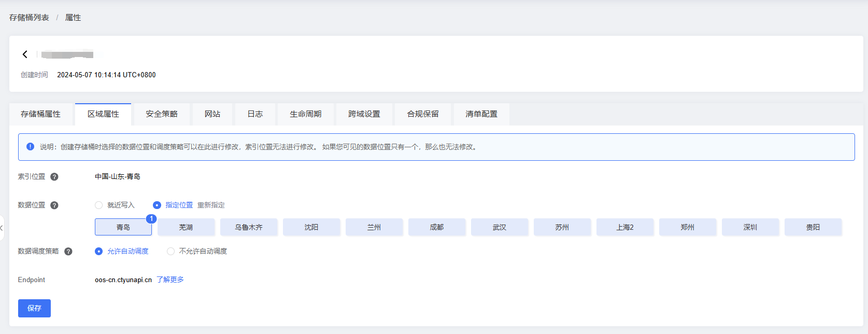This screenshot has width=868, height=334.
Task: Click the 保存 button
Action: tap(34, 308)
